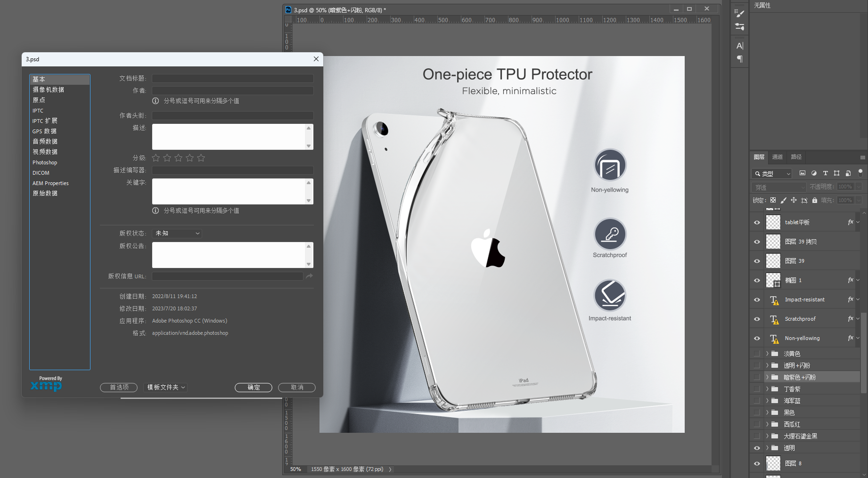Expand the 暗紫色+闪粉 layer group
This screenshot has height=478, width=868.
tap(767, 377)
